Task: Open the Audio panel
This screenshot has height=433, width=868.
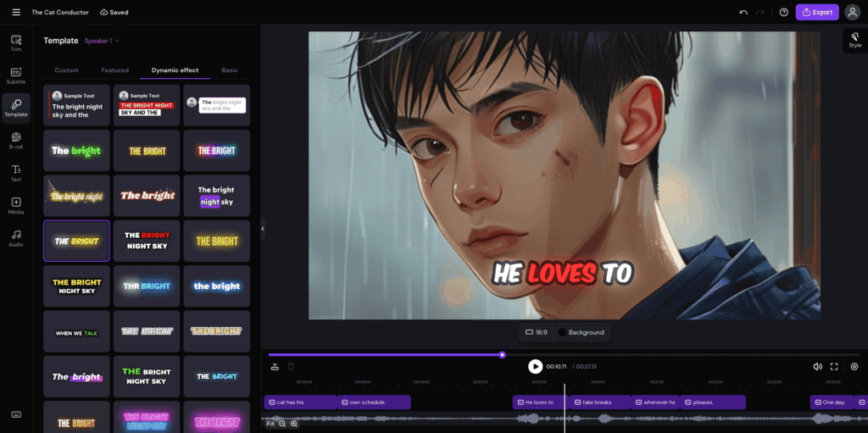Action: pos(15,238)
